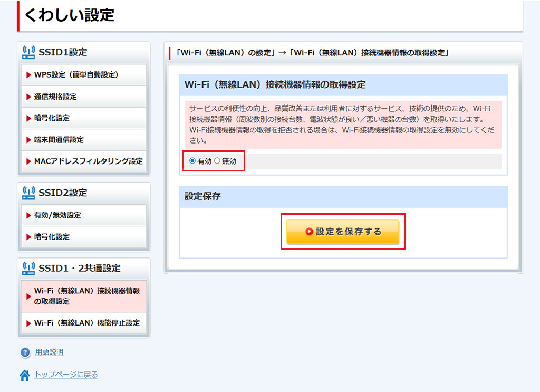This screenshot has height=392, width=540.
Task: Open SSID2 有効/無効設定 menu item
Action: pyautogui.click(x=57, y=215)
